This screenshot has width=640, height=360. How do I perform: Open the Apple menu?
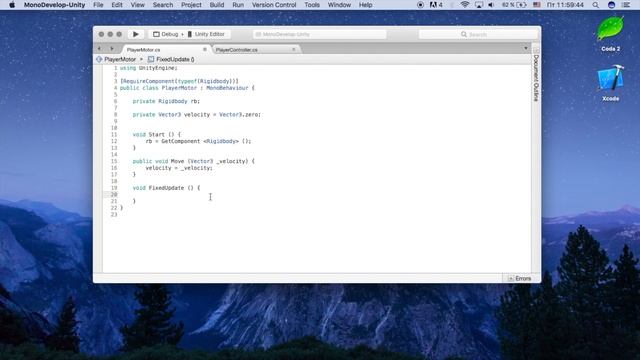coord(12,5)
